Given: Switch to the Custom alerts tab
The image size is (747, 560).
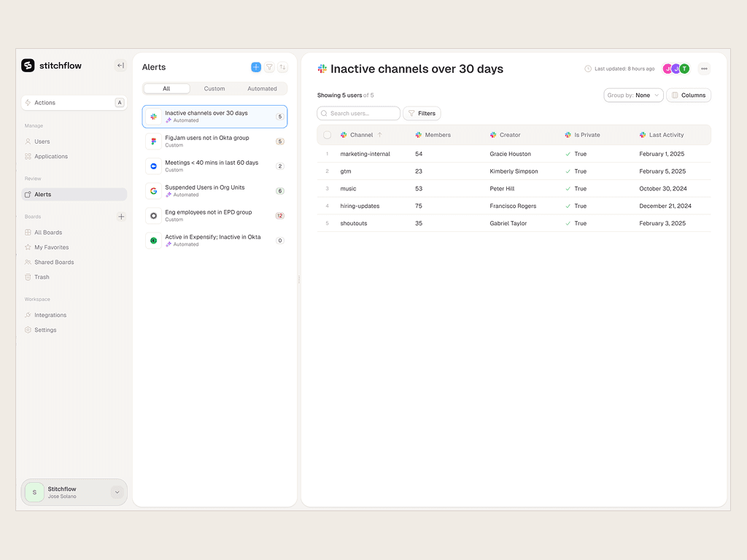Looking at the screenshot, I should click(x=214, y=88).
